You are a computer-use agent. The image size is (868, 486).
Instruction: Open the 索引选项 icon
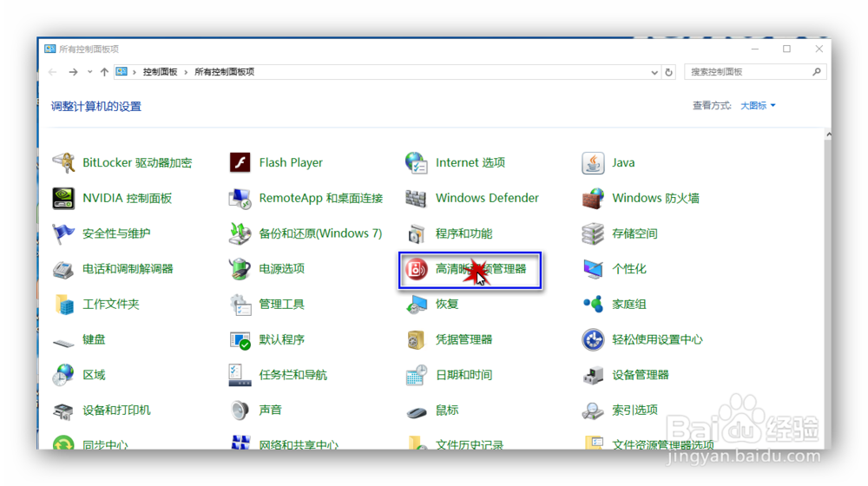point(593,410)
